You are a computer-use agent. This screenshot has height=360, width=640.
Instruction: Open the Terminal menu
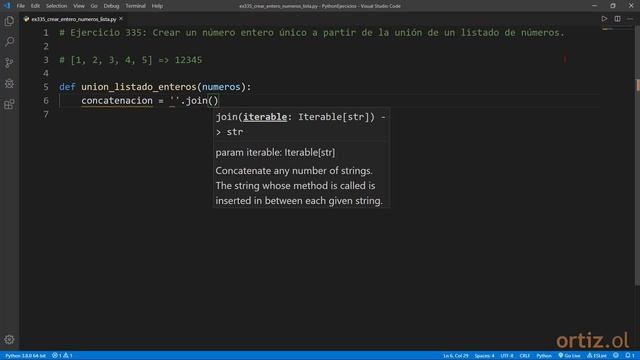point(135,6)
